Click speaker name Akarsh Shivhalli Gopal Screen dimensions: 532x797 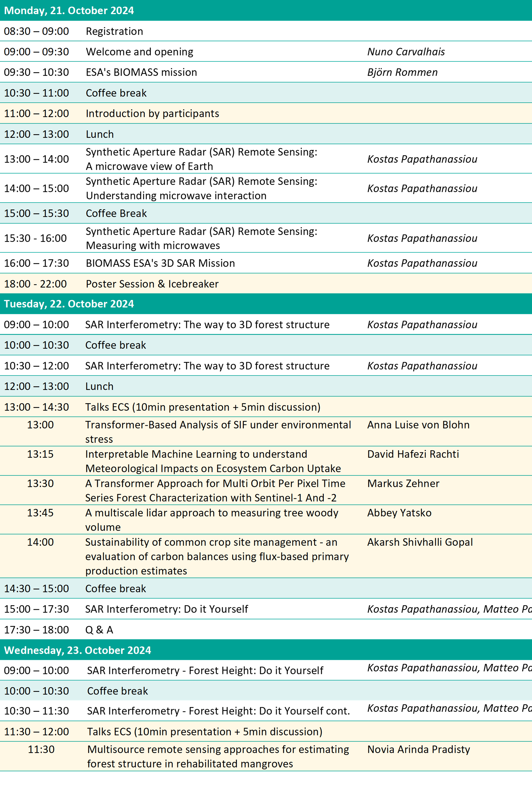coord(420,542)
